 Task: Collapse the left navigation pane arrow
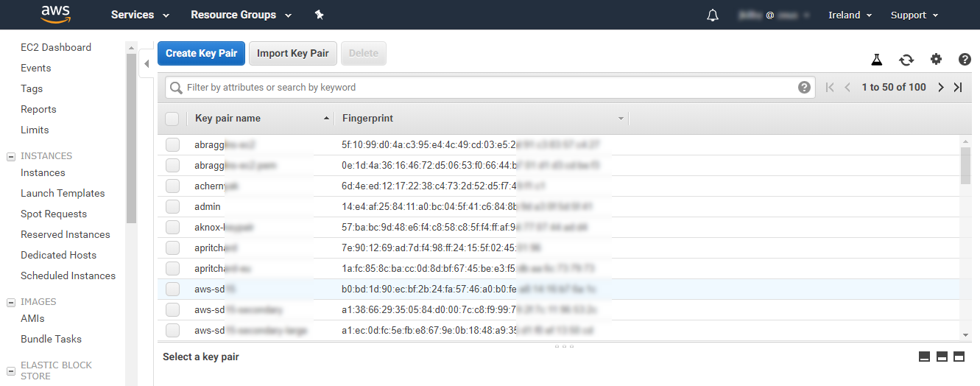point(146,64)
